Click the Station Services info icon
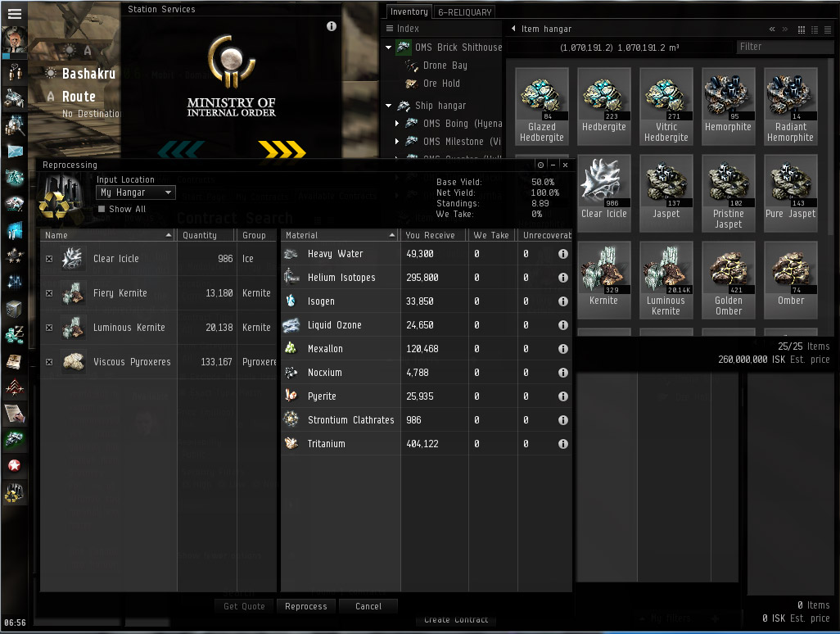The image size is (840, 634). pyautogui.click(x=332, y=26)
